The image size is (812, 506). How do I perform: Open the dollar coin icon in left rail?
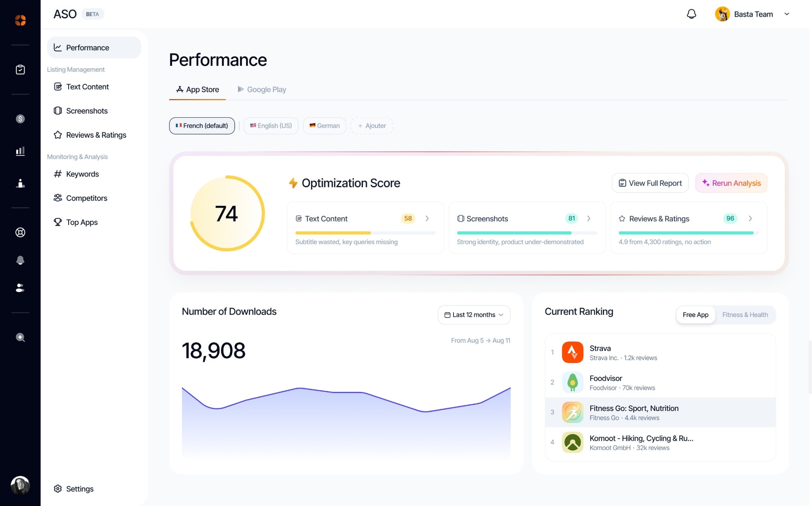pos(20,119)
